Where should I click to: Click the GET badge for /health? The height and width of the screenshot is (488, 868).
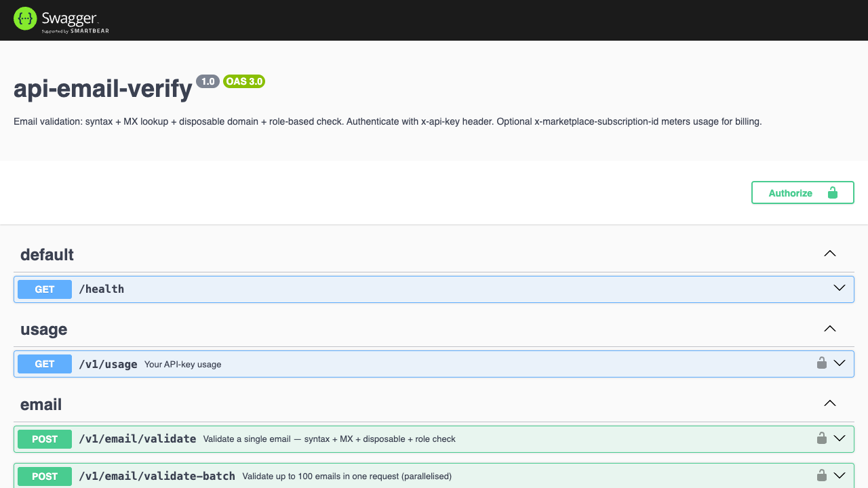pyautogui.click(x=45, y=289)
